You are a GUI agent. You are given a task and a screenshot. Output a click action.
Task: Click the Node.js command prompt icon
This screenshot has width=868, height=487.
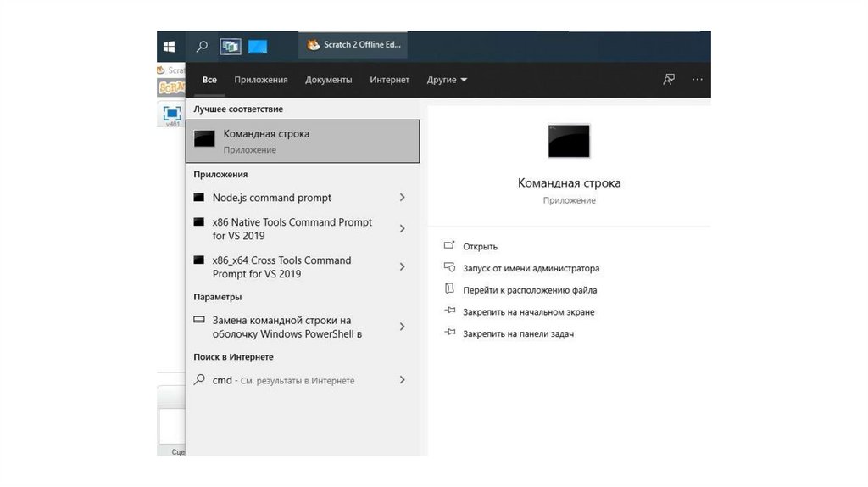(x=198, y=197)
